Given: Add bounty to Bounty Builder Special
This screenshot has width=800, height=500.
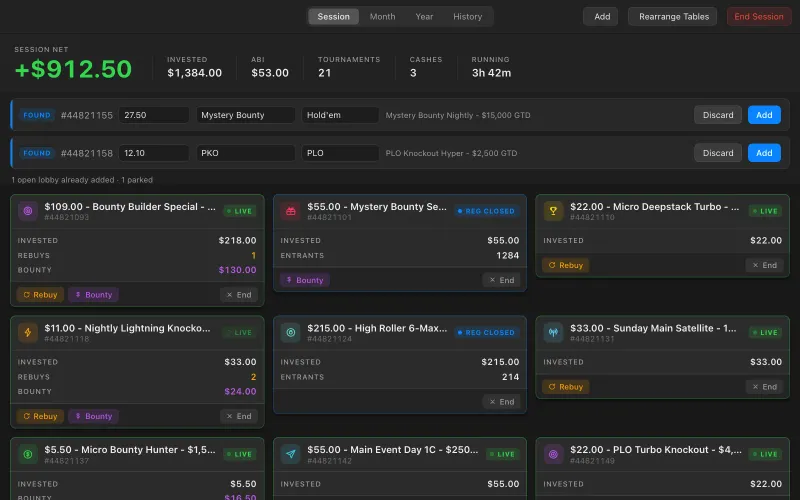Looking at the screenshot, I should pos(93,294).
